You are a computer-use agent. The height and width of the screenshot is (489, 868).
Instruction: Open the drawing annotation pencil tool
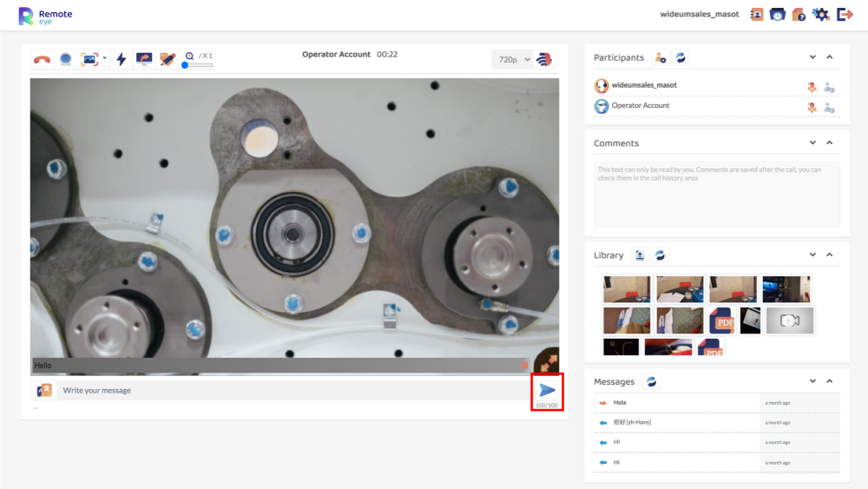point(168,59)
